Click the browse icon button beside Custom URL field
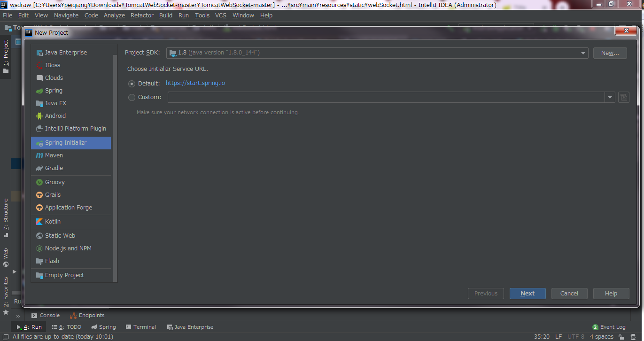This screenshot has height=341, width=644. (624, 97)
